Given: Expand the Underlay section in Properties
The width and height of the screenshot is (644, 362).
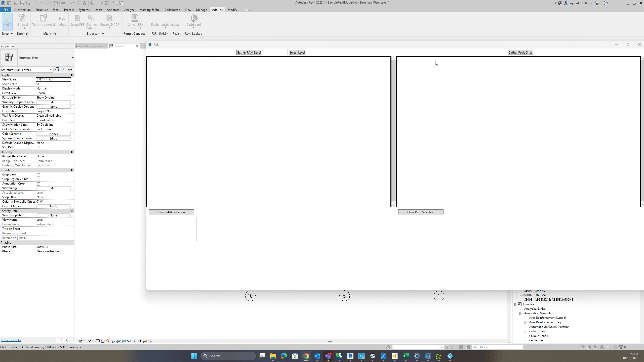Looking at the screenshot, I should coord(72,152).
